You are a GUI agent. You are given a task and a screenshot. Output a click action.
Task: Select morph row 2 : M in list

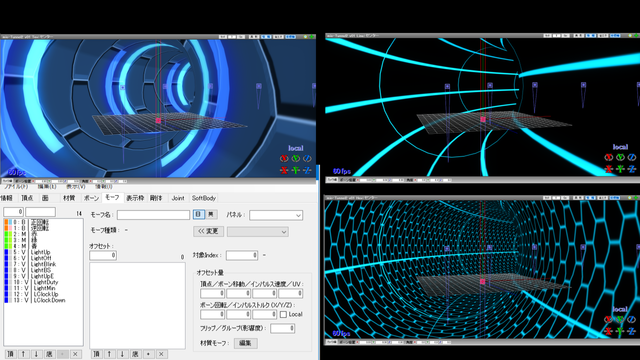point(43,235)
